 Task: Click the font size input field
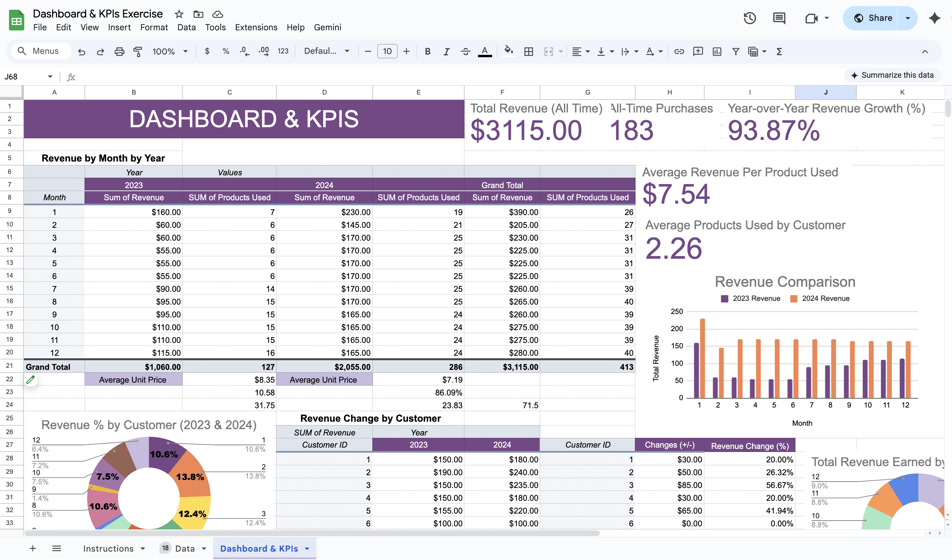pyautogui.click(x=387, y=51)
